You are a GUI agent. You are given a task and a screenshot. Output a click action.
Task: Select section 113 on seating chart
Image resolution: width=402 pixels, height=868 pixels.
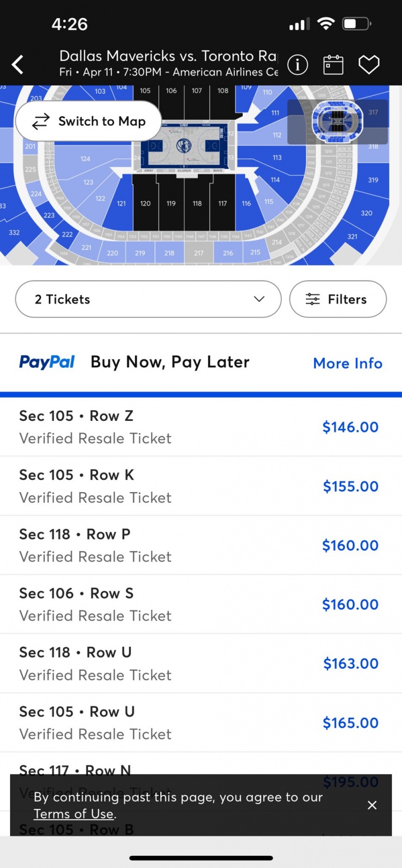tap(277, 157)
